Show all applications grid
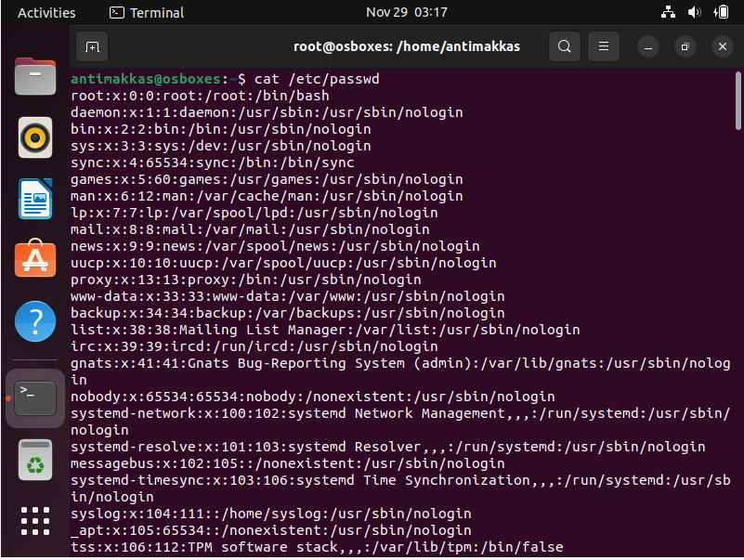The width and height of the screenshot is (744, 560). point(35,521)
